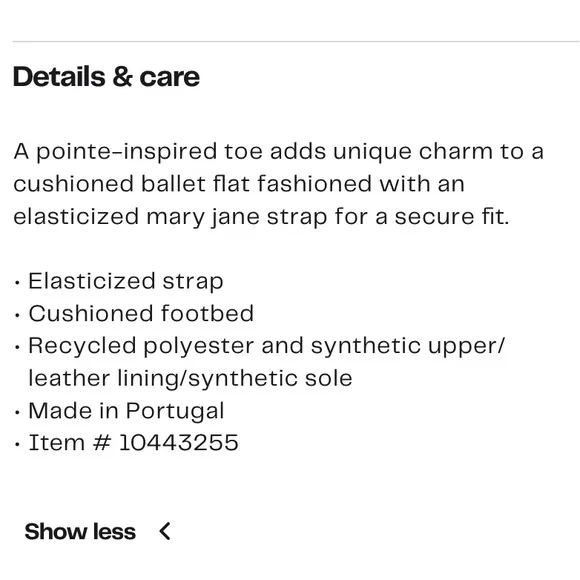
Task: Click the bullet dot before Cushioned footbed
Action: 17,316
